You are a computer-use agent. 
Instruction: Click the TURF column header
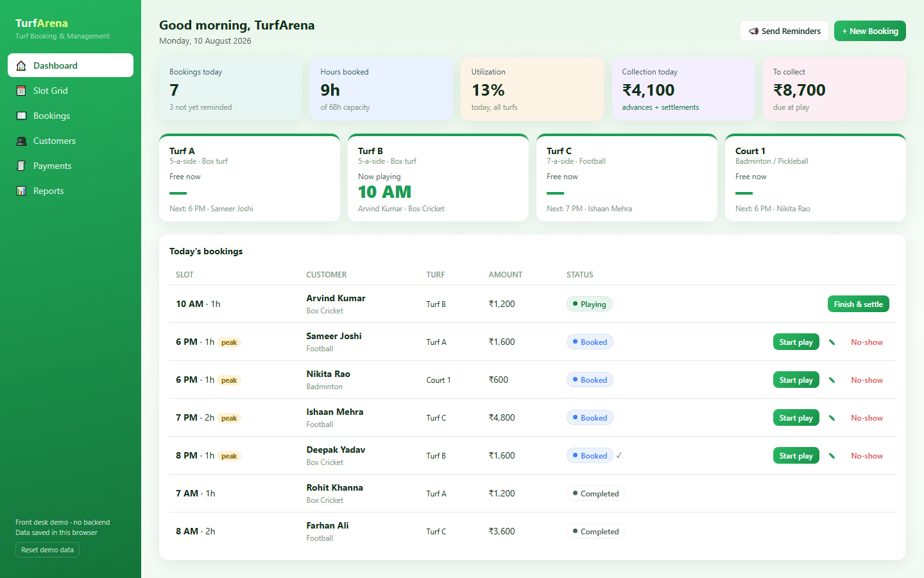point(436,274)
